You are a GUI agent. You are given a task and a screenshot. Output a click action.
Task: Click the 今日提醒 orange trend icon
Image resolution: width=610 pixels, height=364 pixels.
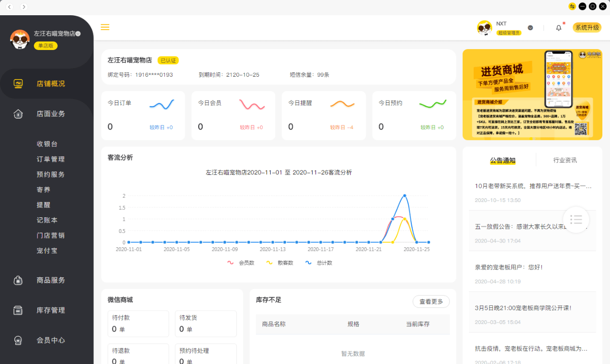(x=342, y=104)
